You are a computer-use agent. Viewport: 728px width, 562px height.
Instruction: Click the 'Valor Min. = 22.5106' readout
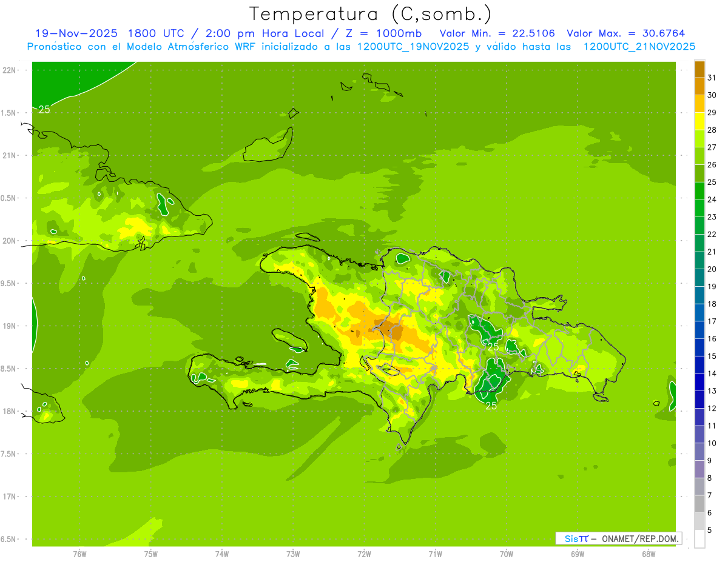click(497, 33)
